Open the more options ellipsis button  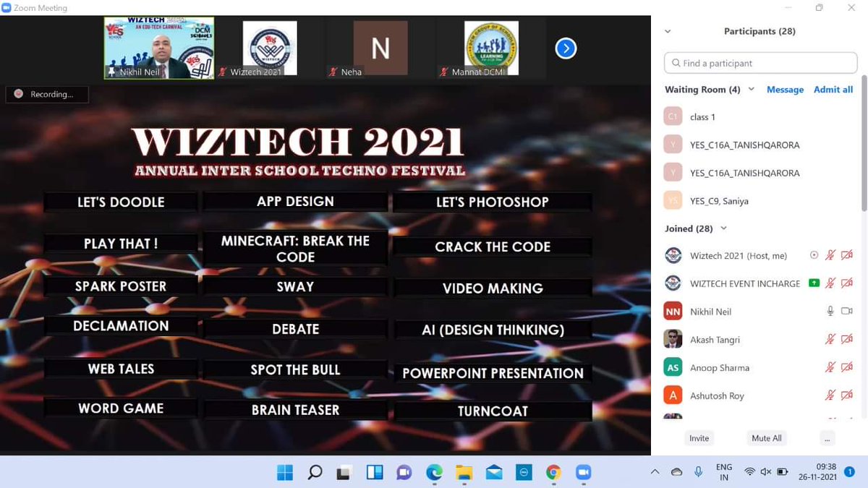point(827,438)
